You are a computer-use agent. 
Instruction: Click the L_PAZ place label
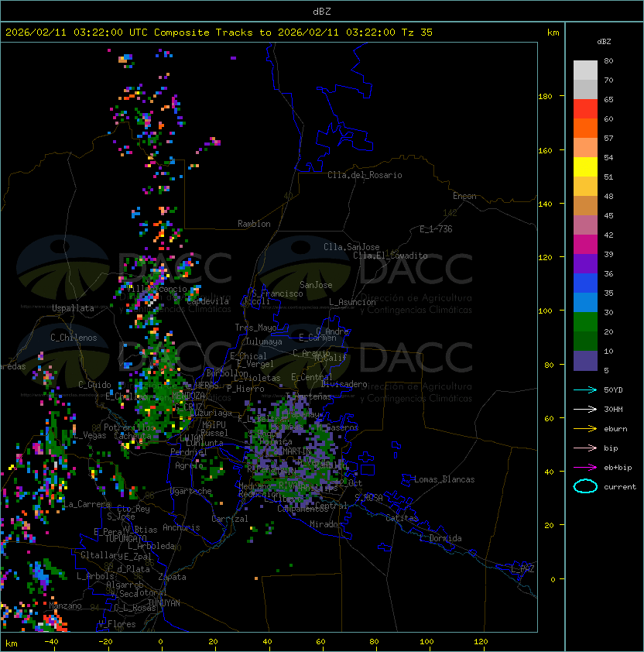tap(522, 569)
